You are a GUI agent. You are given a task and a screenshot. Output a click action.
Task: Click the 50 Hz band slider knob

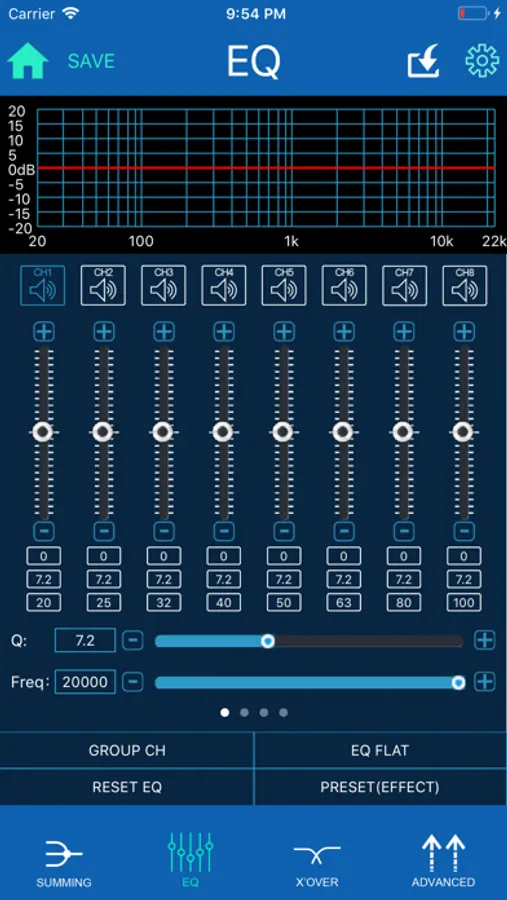click(282, 432)
